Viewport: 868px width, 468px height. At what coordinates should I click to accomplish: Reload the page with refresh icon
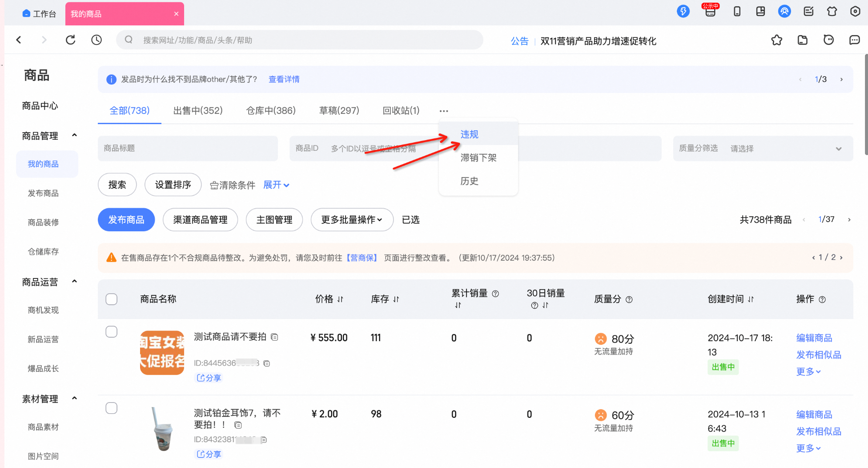coord(70,40)
